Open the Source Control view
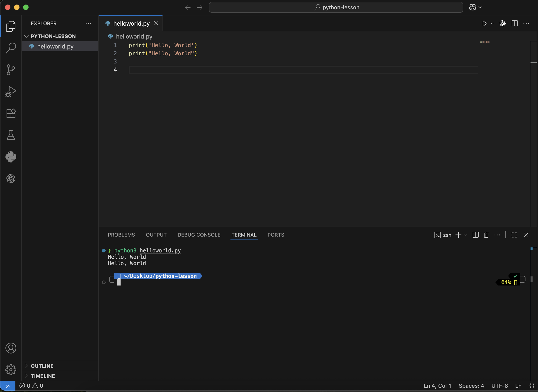Viewport: 538px width, 392px height. pos(11,70)
